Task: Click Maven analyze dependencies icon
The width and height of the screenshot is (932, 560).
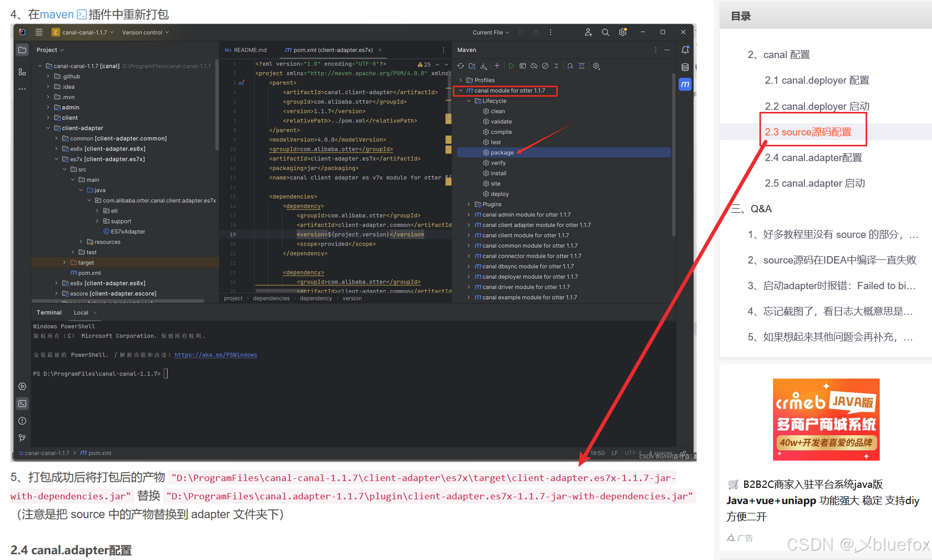Action: tap(570, 66)
